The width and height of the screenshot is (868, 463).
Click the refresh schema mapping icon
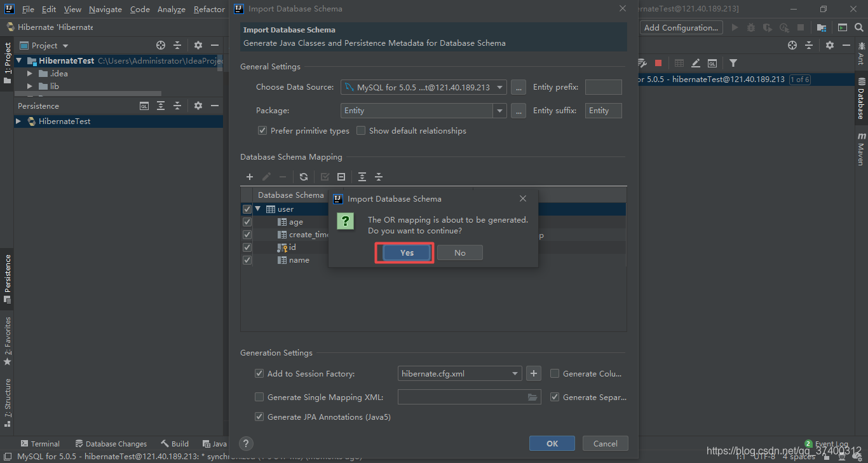click(x=304, y=177)
